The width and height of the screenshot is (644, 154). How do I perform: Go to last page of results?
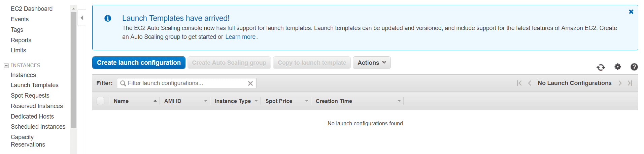coord(630,83)
